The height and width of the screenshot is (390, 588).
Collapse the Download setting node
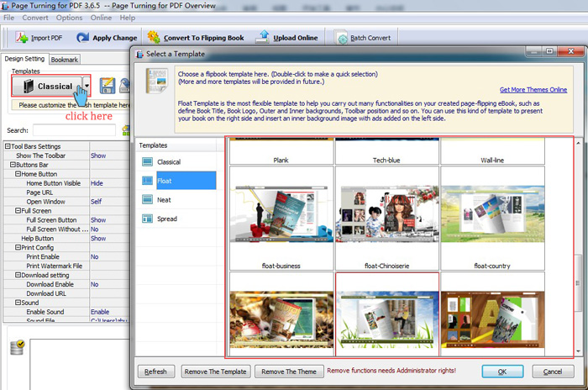click(x=18, y=275)
